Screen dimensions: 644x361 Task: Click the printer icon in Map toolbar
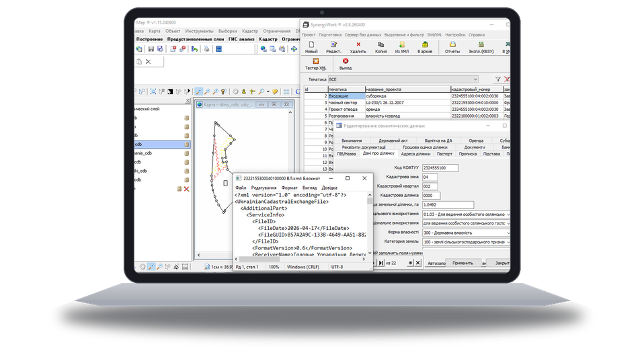[x=206, y=49]
